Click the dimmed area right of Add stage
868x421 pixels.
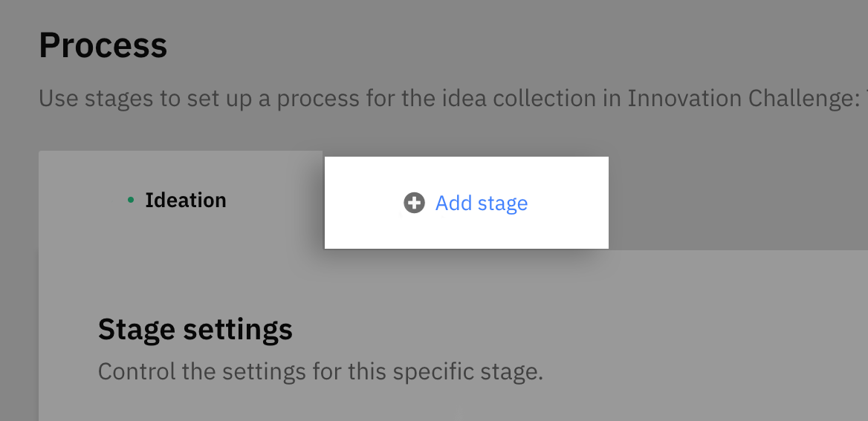[736, 203]
